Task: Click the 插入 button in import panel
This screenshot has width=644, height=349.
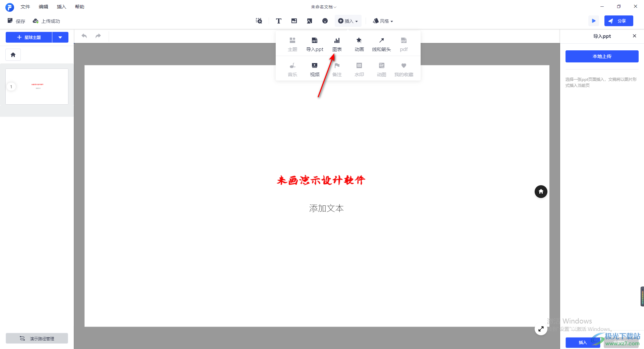Action: click(x=583, y=342)
